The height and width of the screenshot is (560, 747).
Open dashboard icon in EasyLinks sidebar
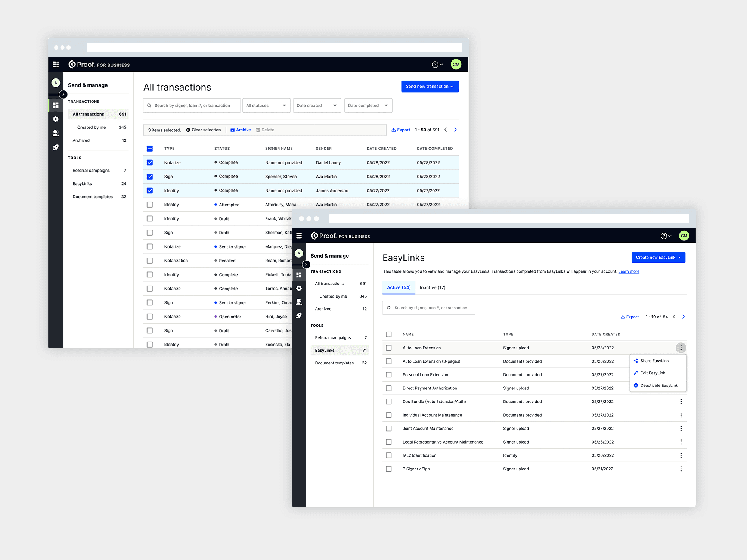[x=299, y=275]
